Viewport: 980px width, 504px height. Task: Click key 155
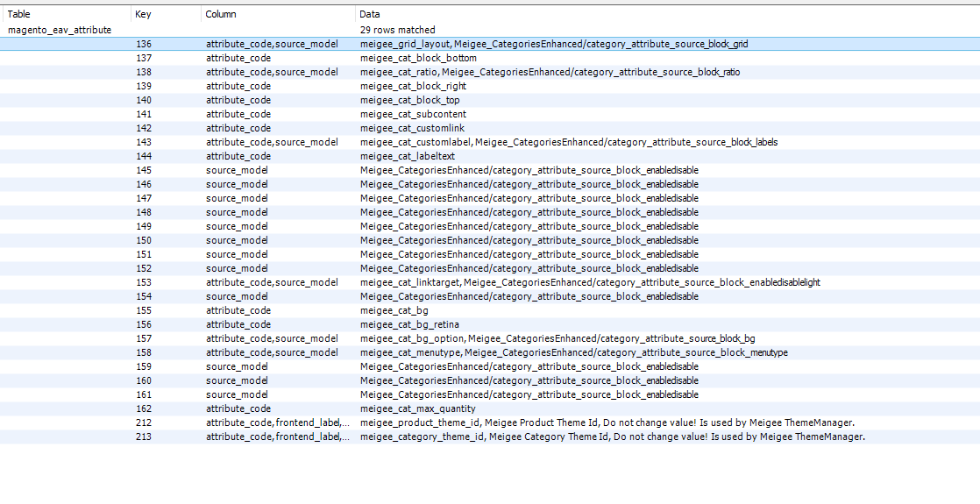coord(143,310)
